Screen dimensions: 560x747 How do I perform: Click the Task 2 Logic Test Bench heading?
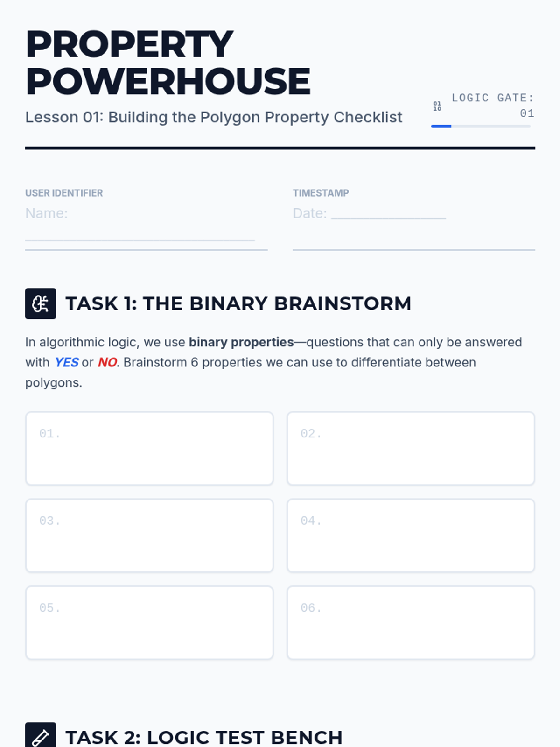(204, 737)
